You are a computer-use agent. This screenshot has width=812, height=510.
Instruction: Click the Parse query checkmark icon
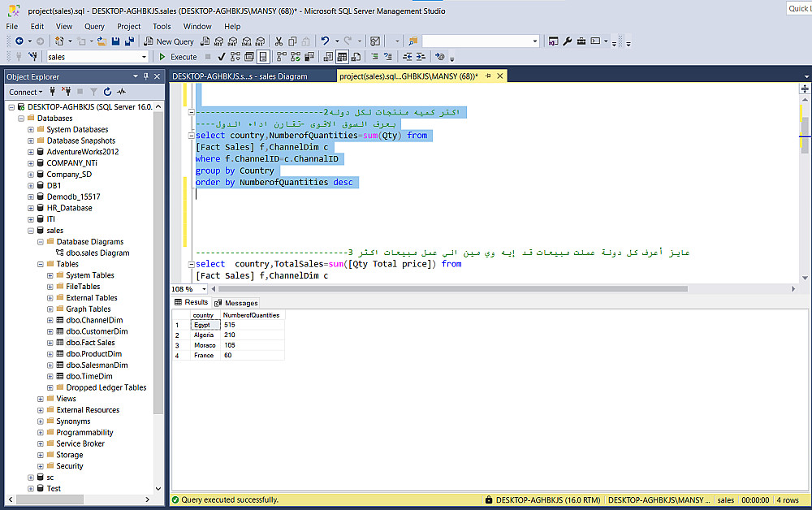pyautogui.click(x=222, y=57)
